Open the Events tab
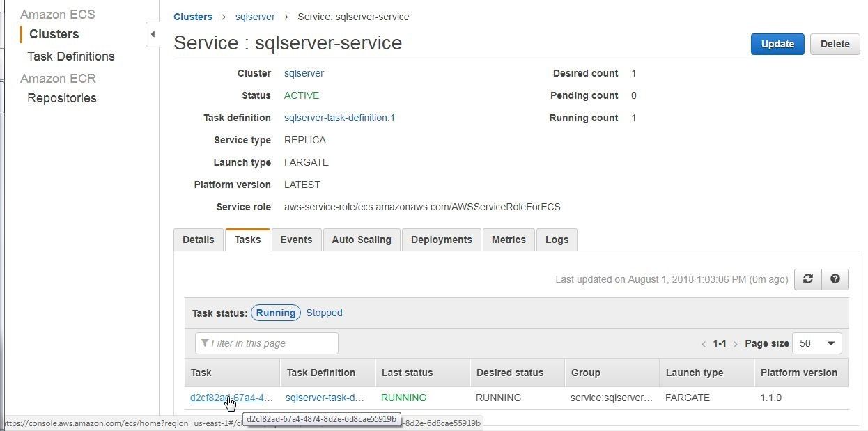The width and height of the screenshot is (868, 431). [x=296, y=240]
